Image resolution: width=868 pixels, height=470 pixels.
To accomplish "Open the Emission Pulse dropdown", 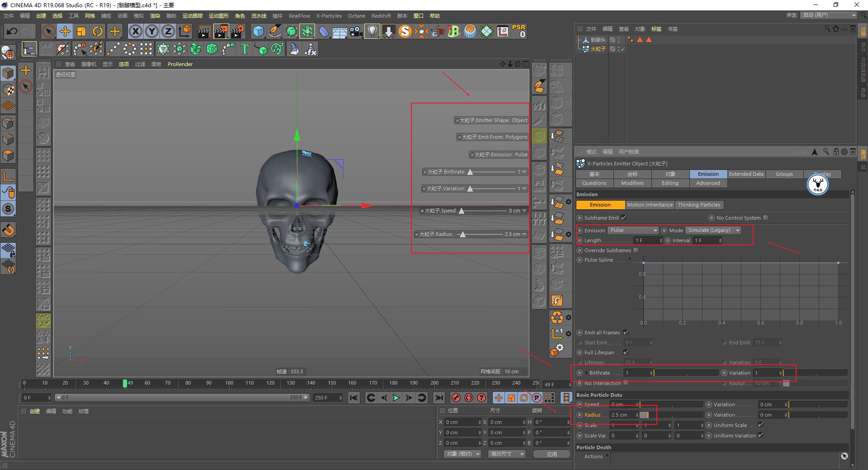I will [633, 230].
